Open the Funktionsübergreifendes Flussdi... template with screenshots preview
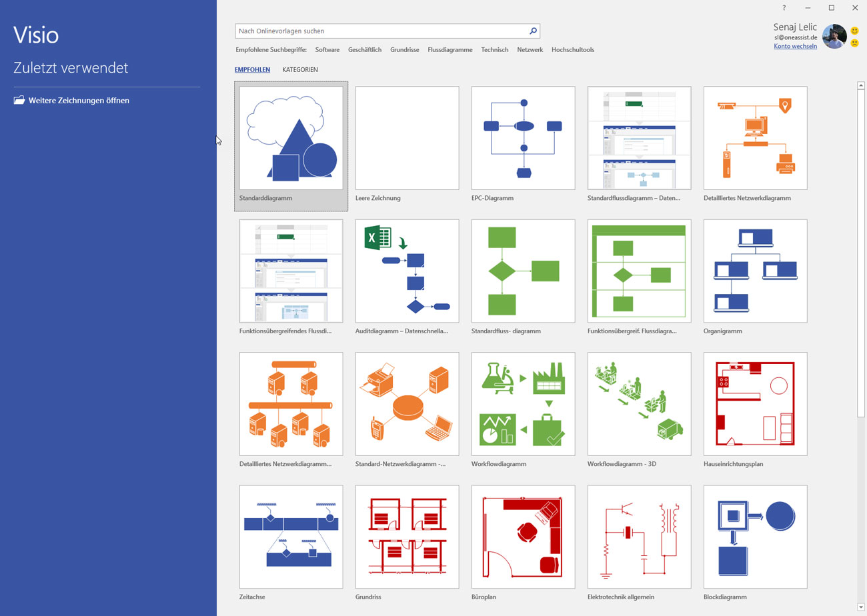Viewport: 867px width, 616px height. tap(291, 271)
